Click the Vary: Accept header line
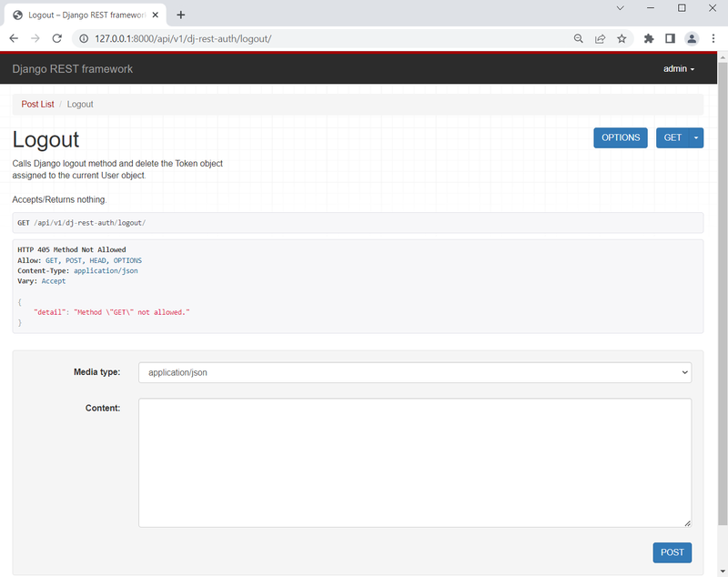728x577 pixels. coord(41,281)
